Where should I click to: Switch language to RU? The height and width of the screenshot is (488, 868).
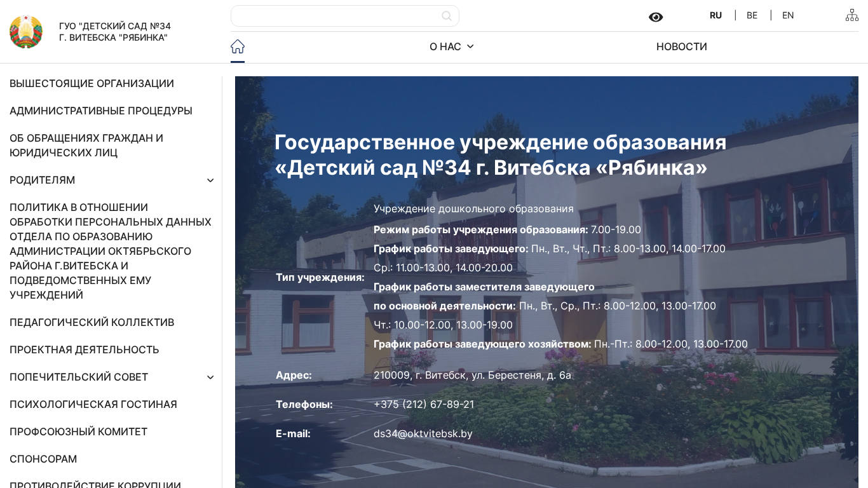715,15
